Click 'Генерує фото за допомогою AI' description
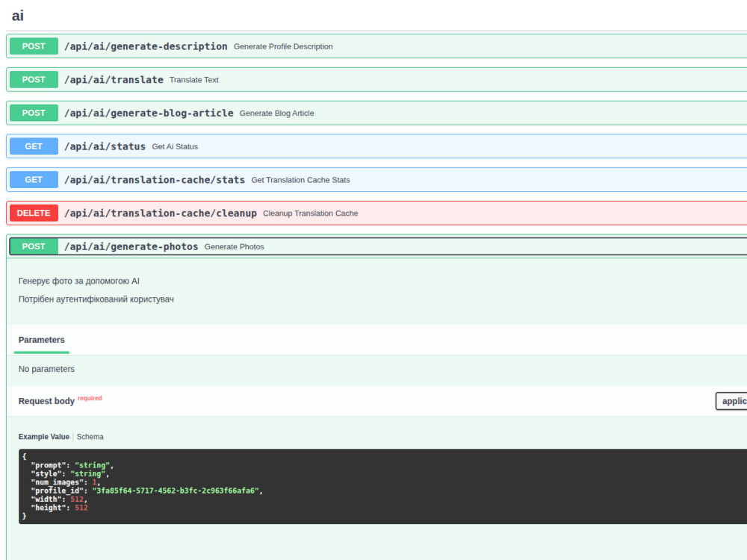This screenshot has height=560, width=747. 79,281
